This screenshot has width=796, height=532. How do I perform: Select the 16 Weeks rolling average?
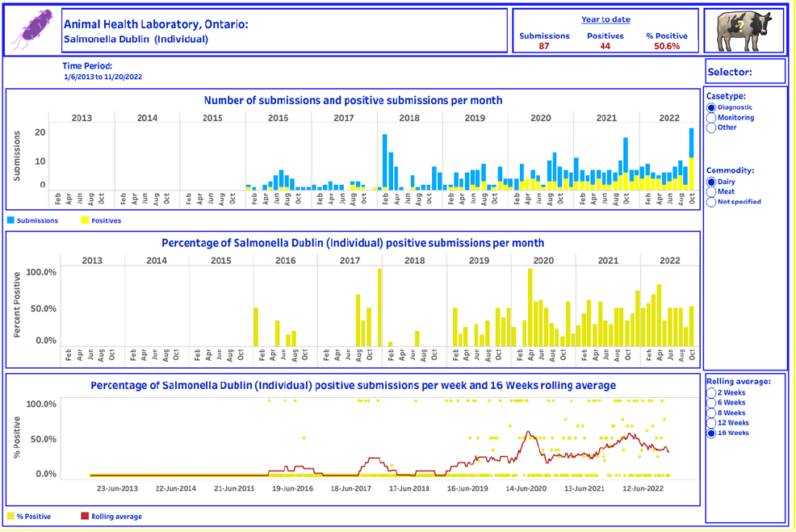tap(711, 434)
